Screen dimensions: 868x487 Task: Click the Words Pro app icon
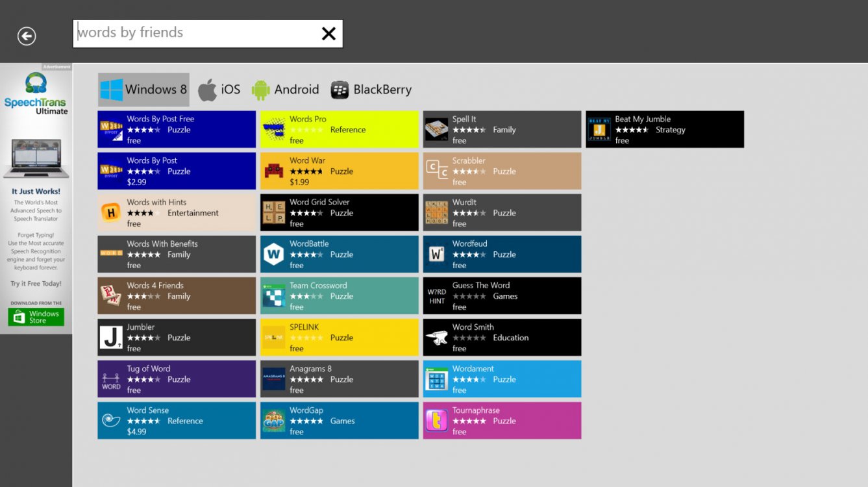(x=274, y=129)
